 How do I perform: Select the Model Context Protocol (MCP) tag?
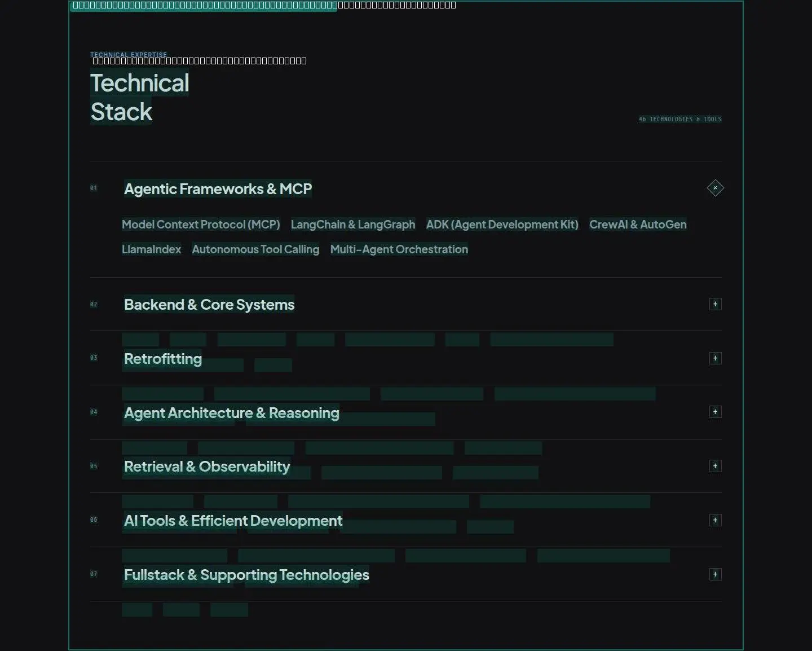(201, 225)
